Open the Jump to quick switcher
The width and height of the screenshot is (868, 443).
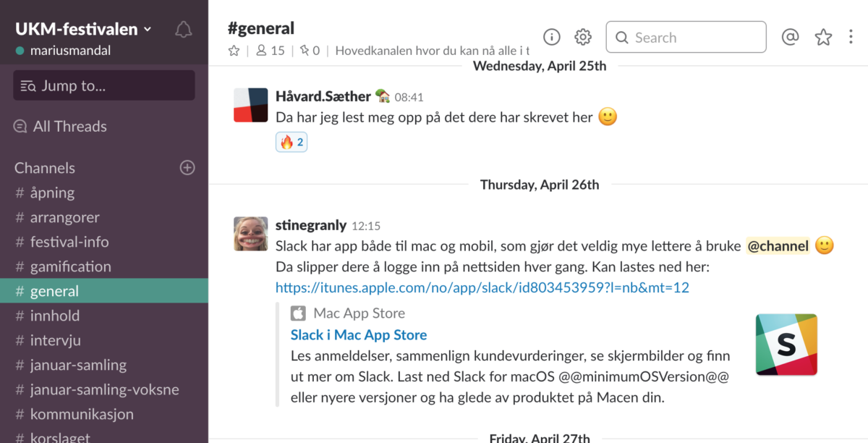[104, 85]
